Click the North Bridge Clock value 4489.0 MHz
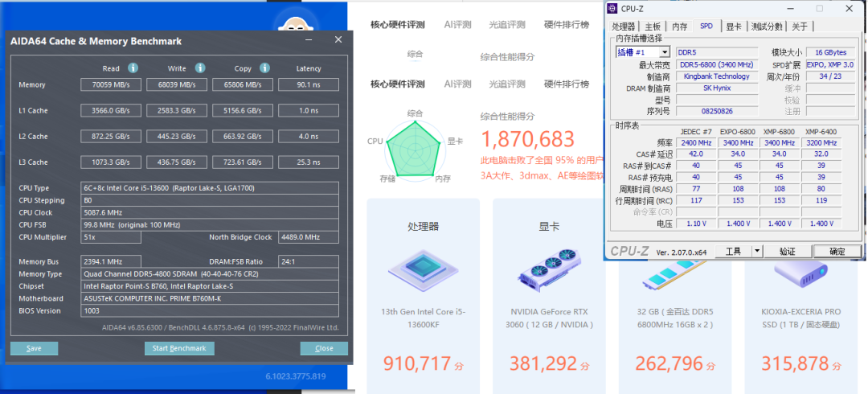Image resolution: width=868 pixels, height=394 pixels. coord(309,237)
